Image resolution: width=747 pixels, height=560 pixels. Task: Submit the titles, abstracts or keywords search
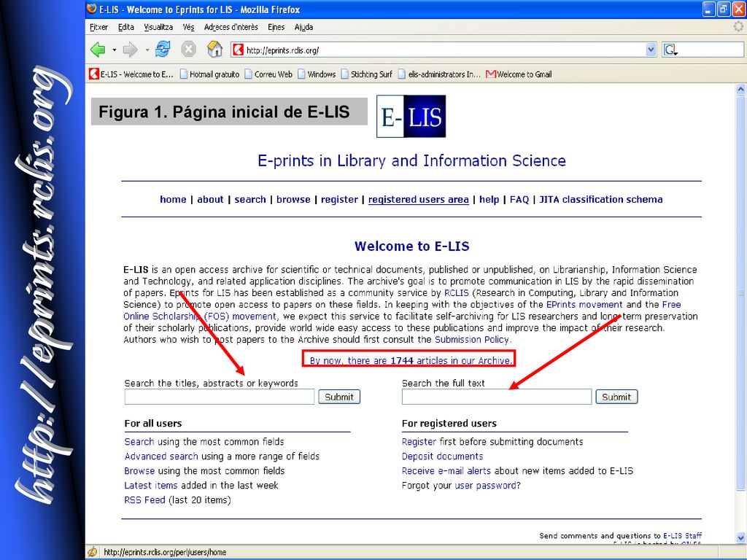coord(339,397)
